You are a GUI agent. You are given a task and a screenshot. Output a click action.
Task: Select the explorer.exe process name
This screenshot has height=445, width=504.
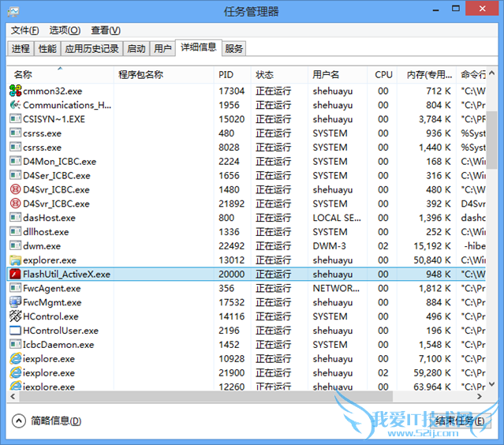pyautogui.click(x=50, y=260)
